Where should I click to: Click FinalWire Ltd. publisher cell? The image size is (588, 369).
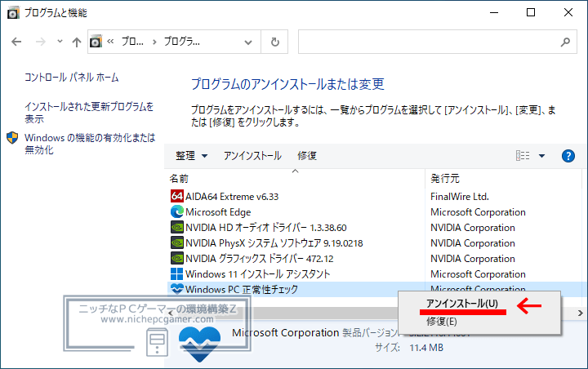[460, 197]
